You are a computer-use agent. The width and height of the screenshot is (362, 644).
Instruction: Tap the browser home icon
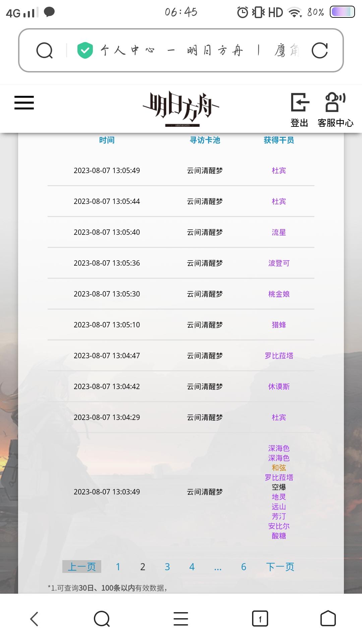tap(328, 619)
